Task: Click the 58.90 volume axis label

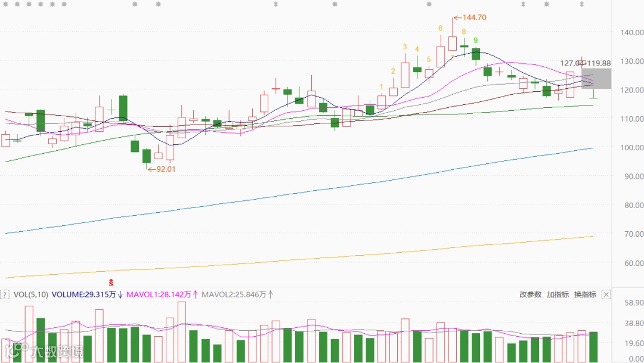Action: (633, 303)
